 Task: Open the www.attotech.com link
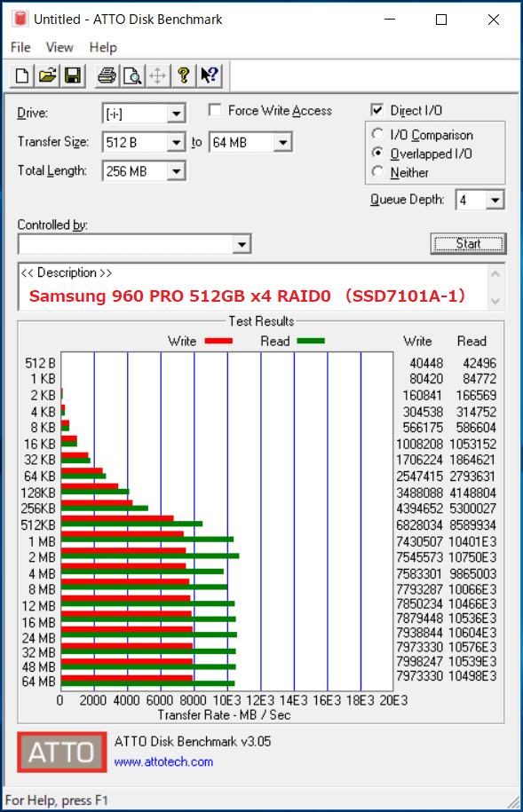point(163,761)
